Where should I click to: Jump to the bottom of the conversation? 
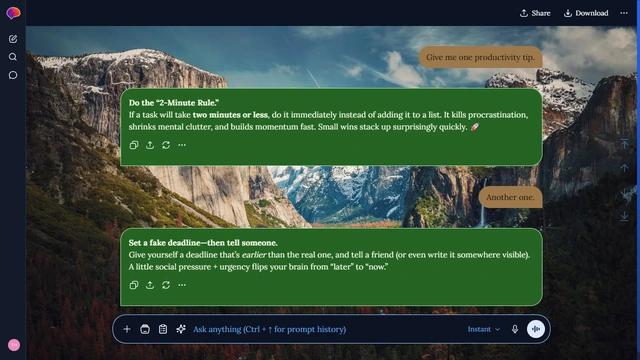pyautogui.click(x=624, y=216)
